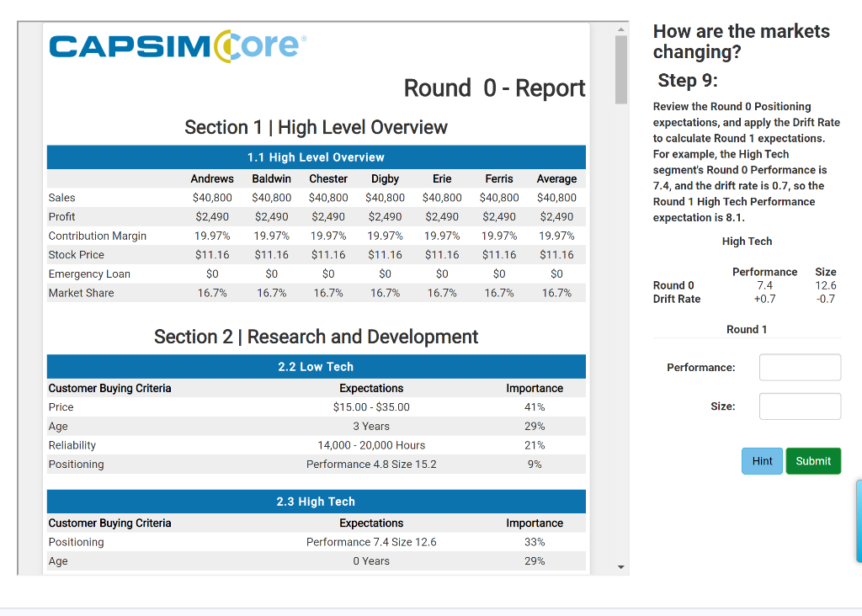Select the 2.2 Low Tech header bar
This screenshot has width=862, height=616.
point(317,366)
